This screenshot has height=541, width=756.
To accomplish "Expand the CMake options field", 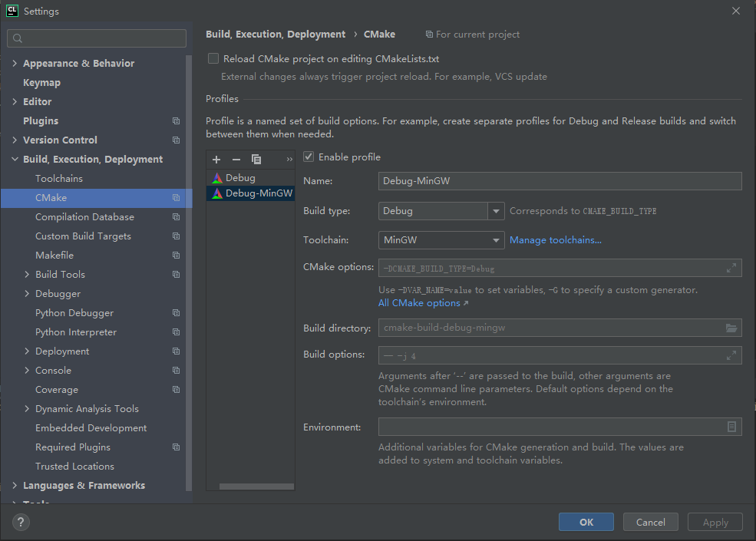I will [x=731, y=269].
